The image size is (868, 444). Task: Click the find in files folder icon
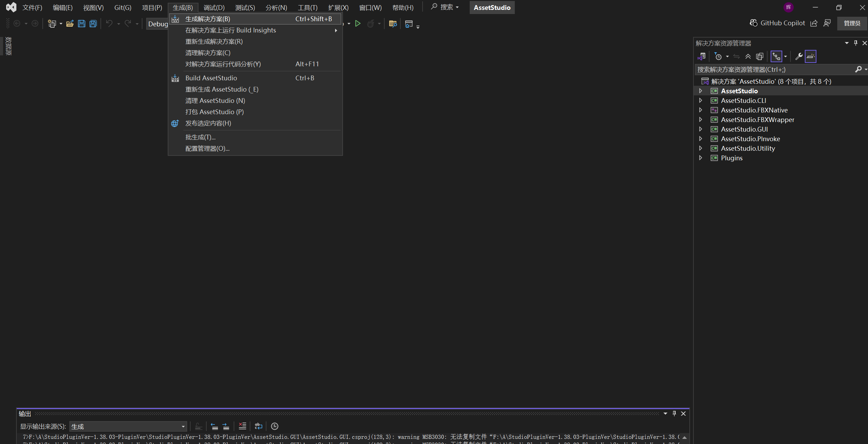point(392,24)
